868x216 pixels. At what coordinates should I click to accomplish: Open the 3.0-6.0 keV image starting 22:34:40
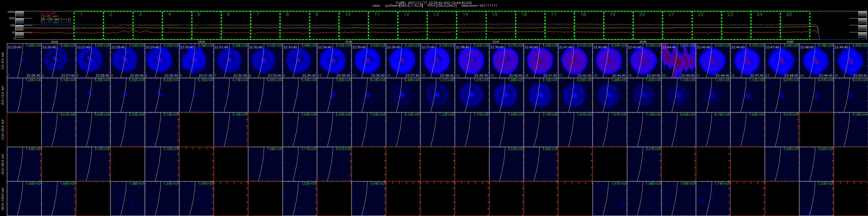[334, 61]
